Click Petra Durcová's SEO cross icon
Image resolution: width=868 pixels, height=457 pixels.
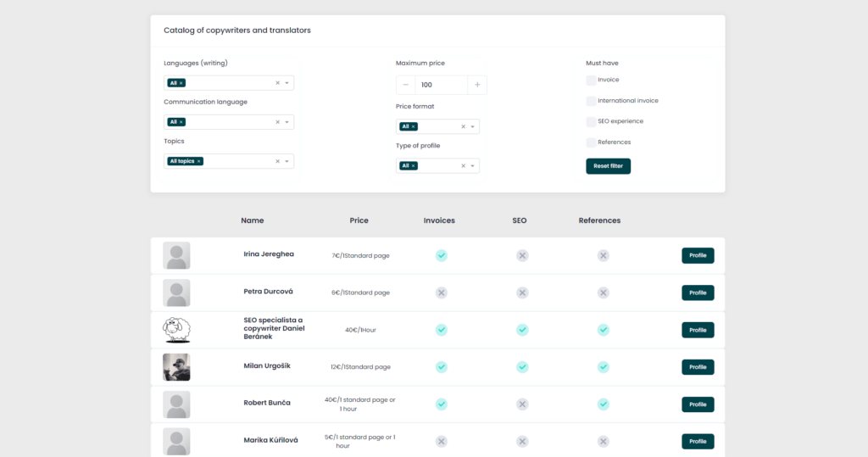[522, 293]
